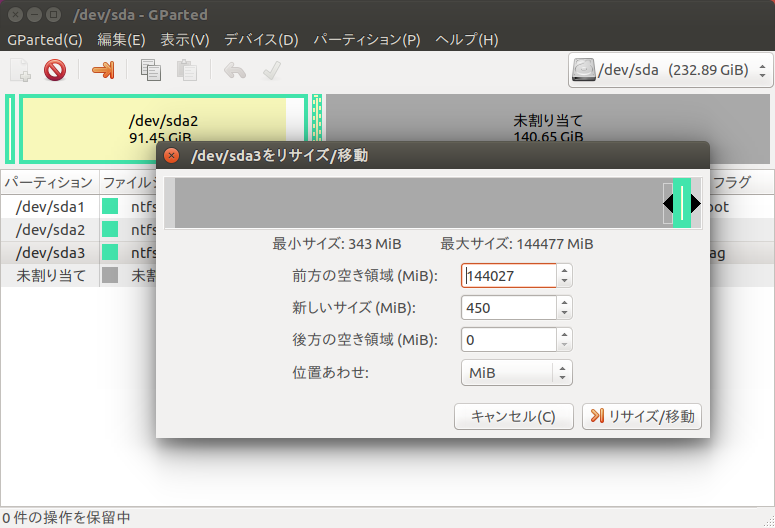Decrease the free space preceding value
Image resolution: width=775 pixels, height=528 pixels.
564,281
